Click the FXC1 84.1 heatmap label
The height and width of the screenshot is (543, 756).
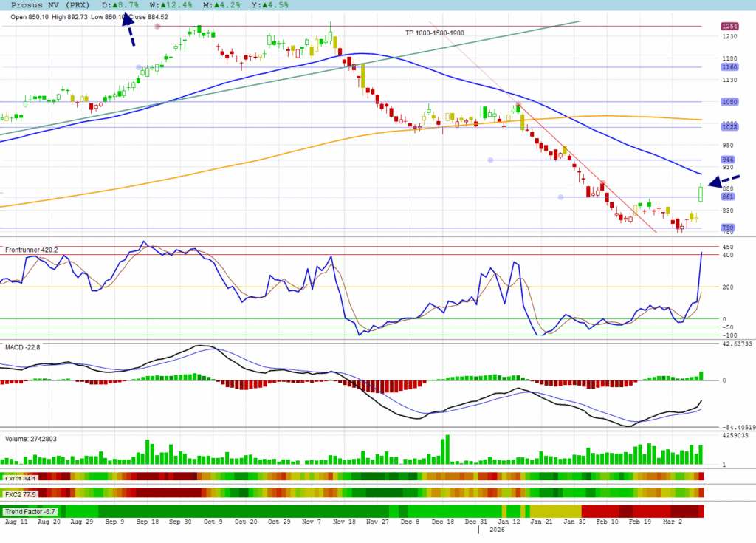point(21,478)
